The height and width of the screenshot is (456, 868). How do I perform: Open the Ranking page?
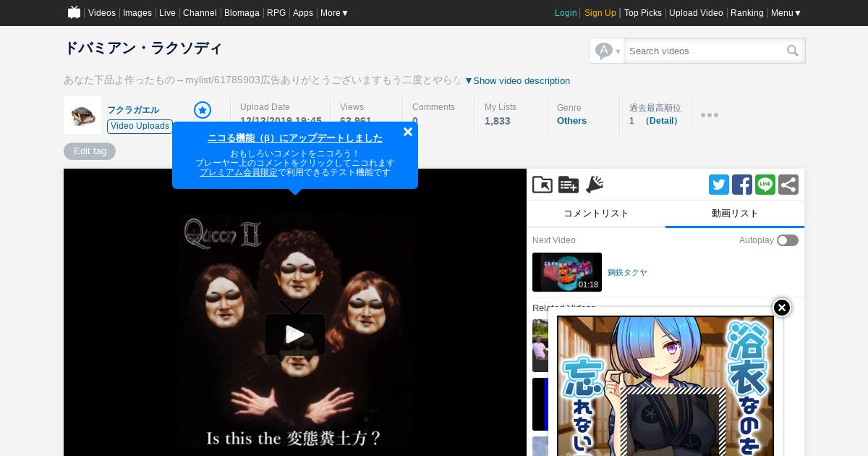(x=747, y=13)
